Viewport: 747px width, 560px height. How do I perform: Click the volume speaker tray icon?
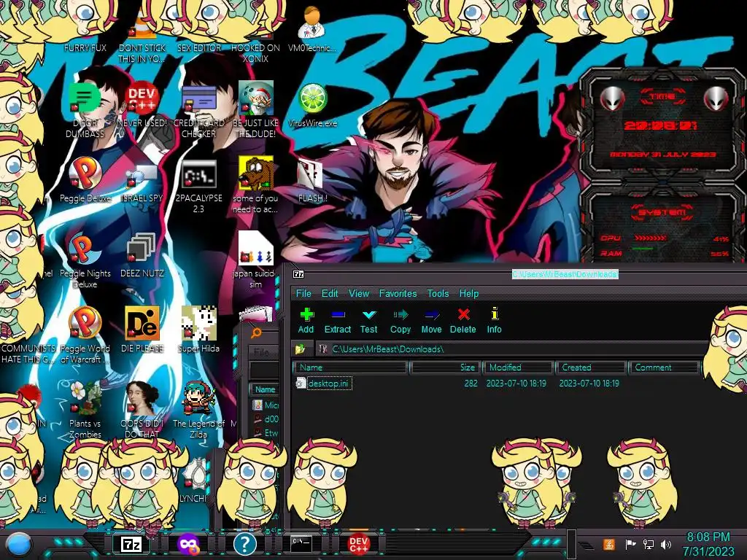665,544
